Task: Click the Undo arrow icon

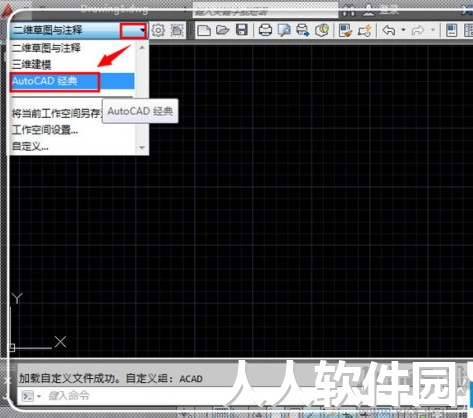Action: [389, 30]
